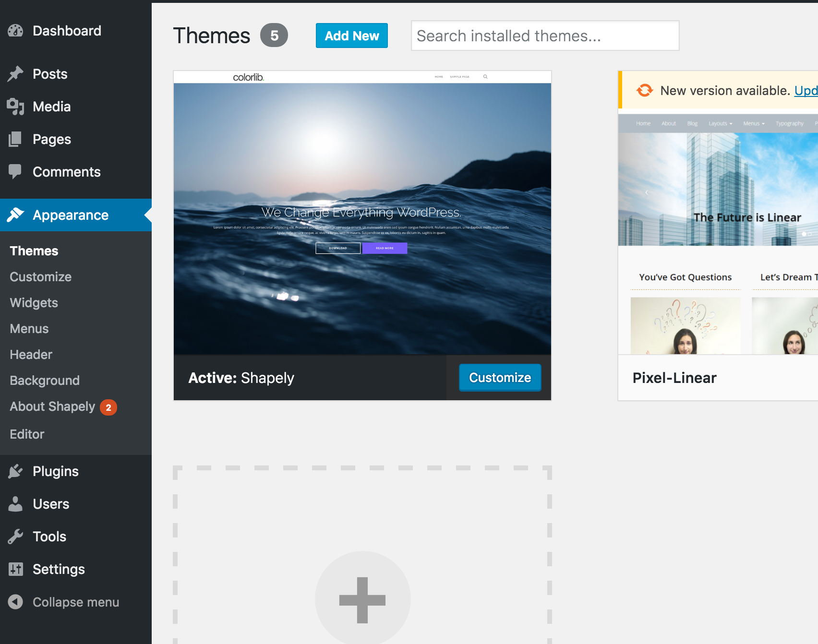Open the Settings menu label

click(59, 569)
